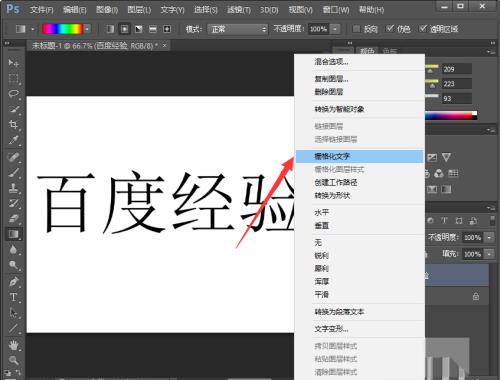Viewport: 500px width, 380px height.
Task: Toggle the 反向 (Reverse) checkbox
Action: [x=356, y=29]
